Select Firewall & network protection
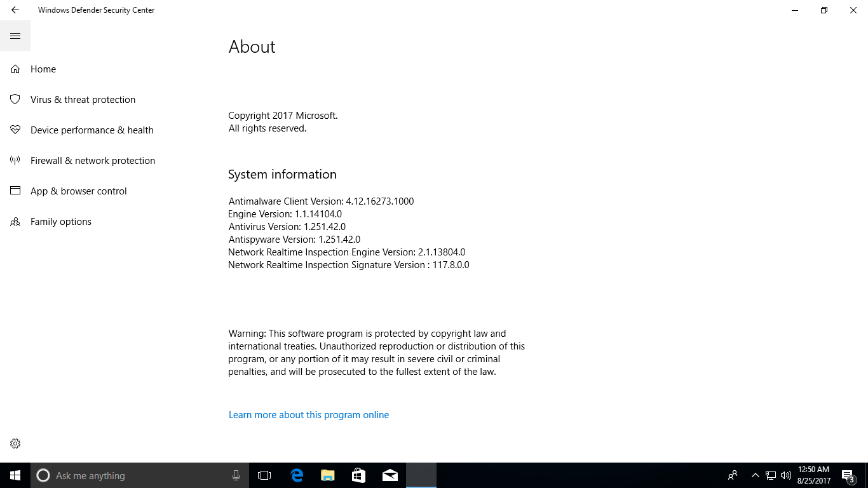This screenshot has width=868, height=488. coord(93,161)
